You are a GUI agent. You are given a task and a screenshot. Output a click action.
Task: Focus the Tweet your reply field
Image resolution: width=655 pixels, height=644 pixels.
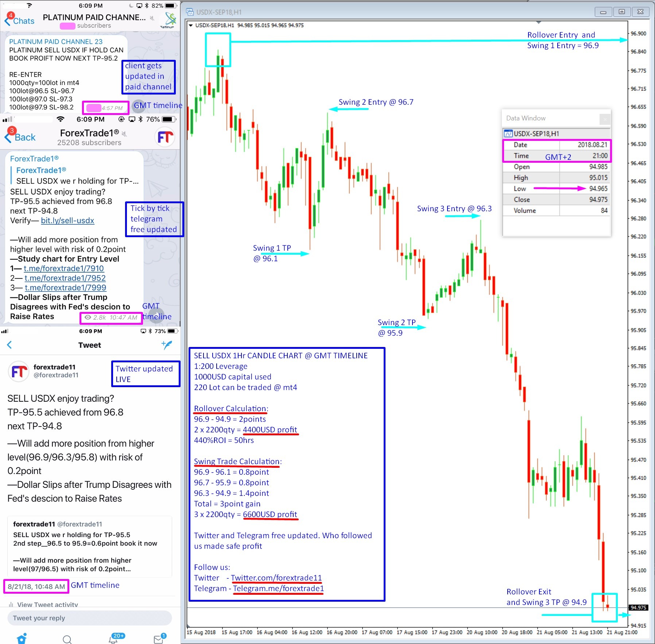89,618
